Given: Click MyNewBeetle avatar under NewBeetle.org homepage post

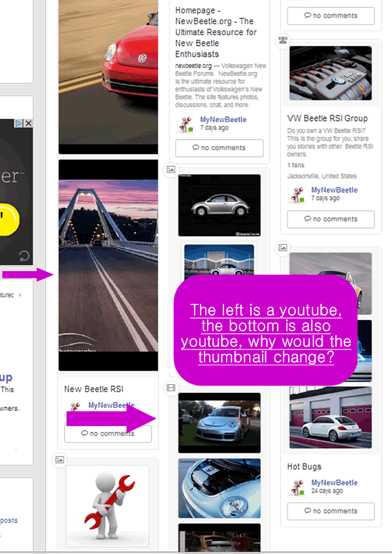Looking at the screenshot, I should click(x=184, y=124).
